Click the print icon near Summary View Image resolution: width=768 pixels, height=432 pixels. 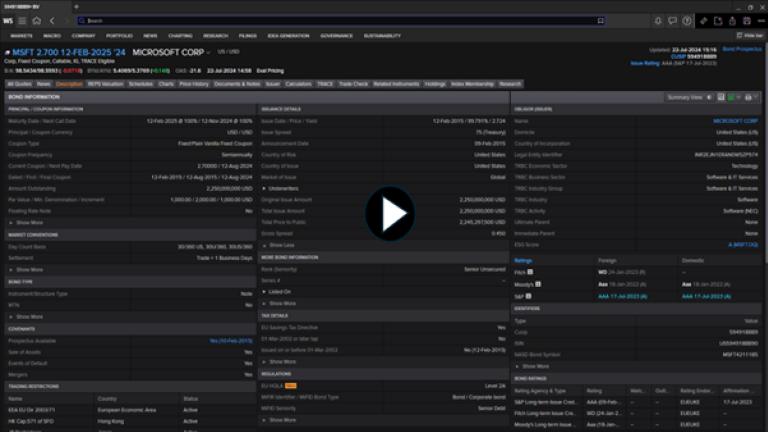pyautogui.click(x=746, y=97)
